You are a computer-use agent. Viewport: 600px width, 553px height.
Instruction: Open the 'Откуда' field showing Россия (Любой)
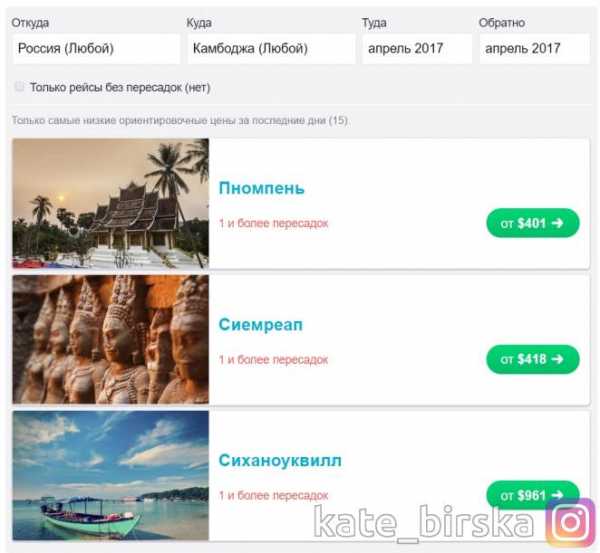click(96, 49)
